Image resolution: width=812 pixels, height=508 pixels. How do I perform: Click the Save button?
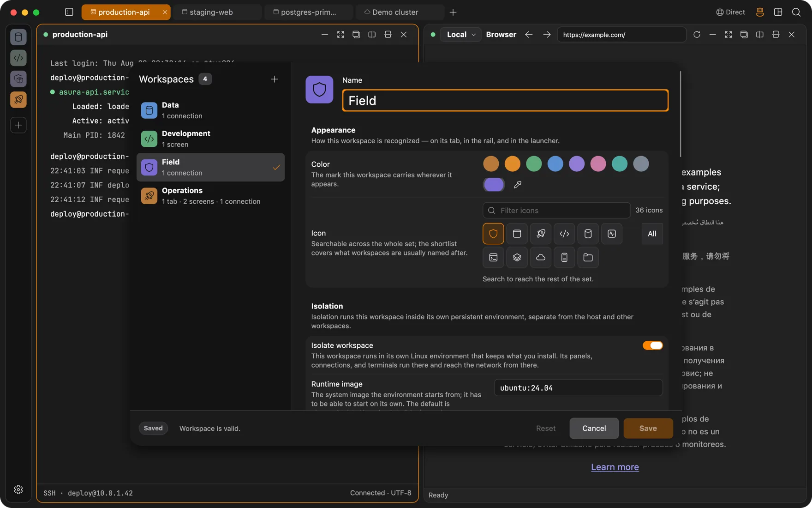click(x=648, y=428)
